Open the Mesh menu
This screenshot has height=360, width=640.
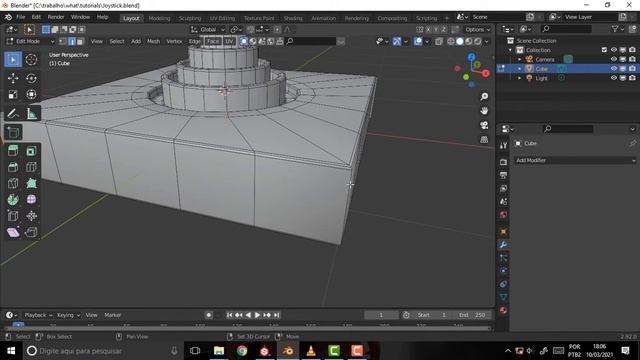[153, 41]
